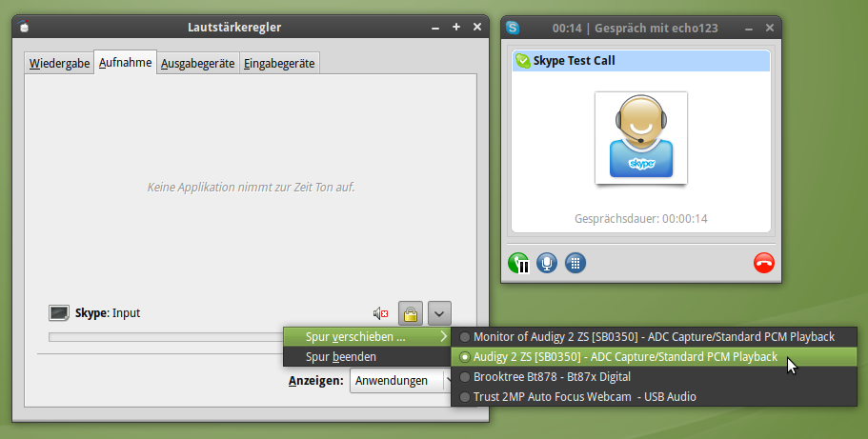The height and width of the screenshot is (439, 868).
Task: Click the Skype input level bar
Action: (162, 336)
